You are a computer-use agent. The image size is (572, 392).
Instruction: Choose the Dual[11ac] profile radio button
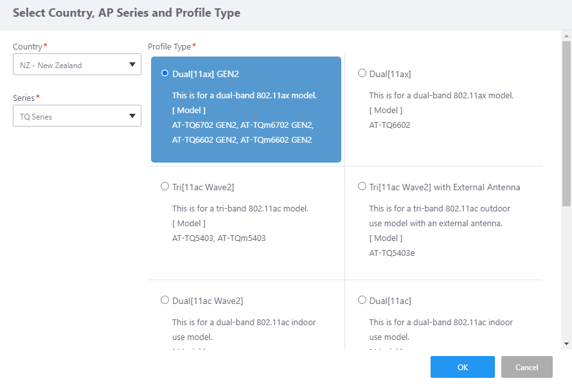pos(362,300)
